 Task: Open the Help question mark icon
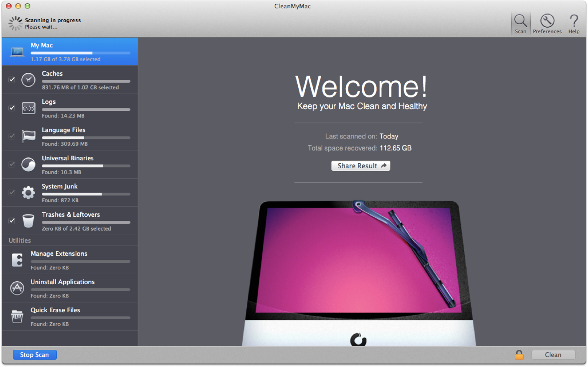pyautogui.click(x=574, y=21)
